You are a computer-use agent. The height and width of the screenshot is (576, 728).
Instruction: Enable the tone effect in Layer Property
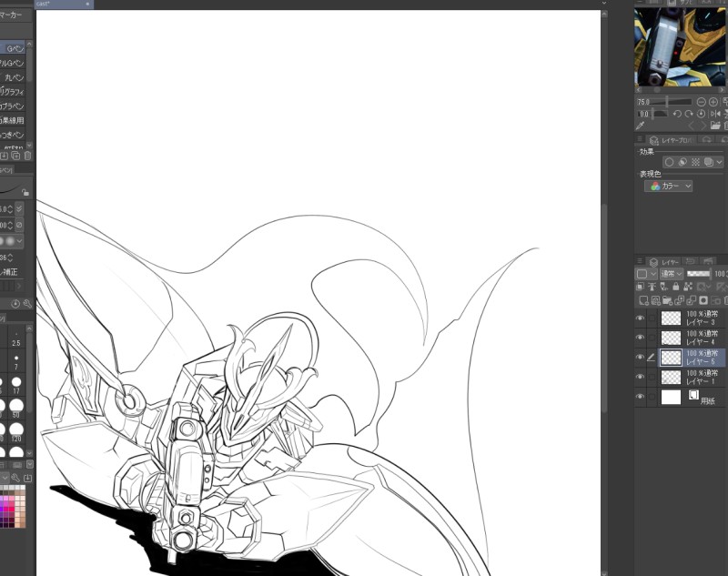click(695, 162)
